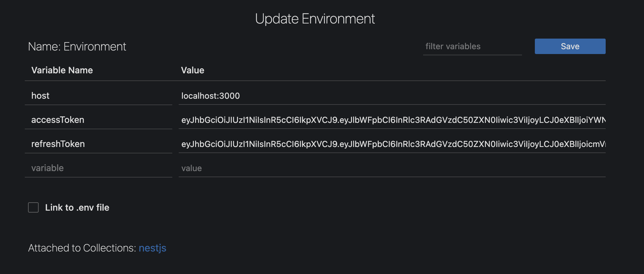Click the Link to .env file label

[x=77, y=207]
